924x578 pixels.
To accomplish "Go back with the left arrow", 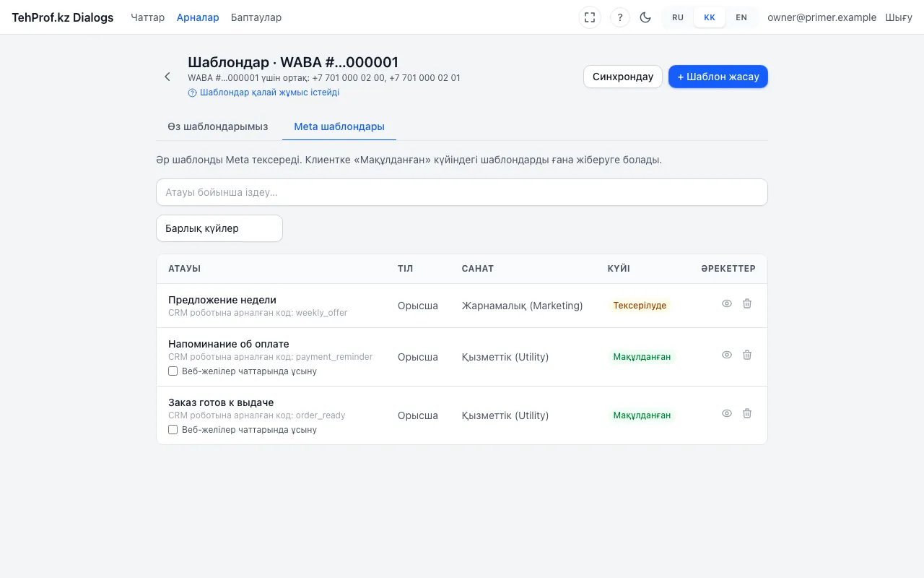I will point(167,77).
